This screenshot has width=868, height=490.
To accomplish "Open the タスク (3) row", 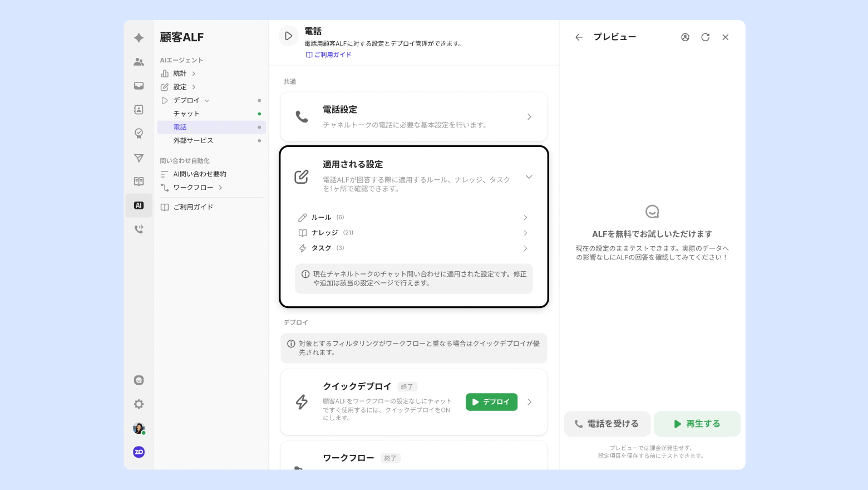I will (414, 248).
